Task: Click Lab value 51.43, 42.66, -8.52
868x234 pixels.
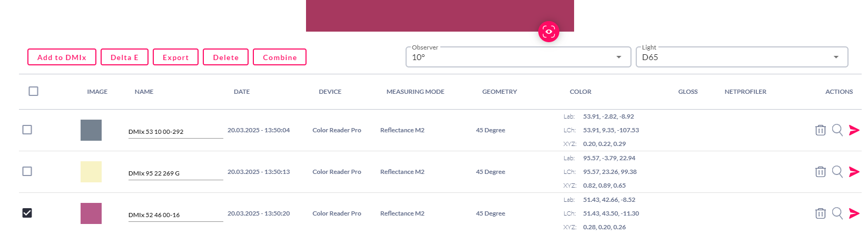Action: click(609, 200)
